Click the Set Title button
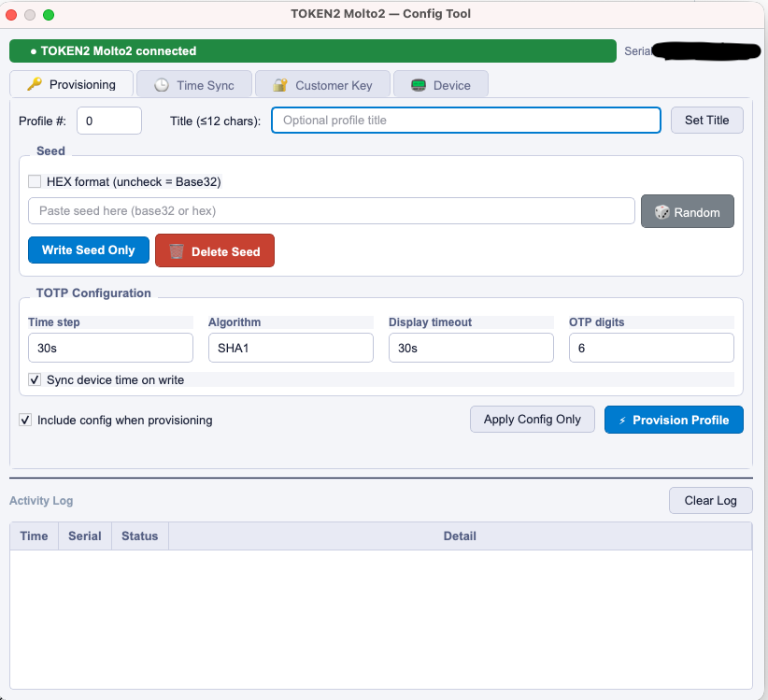Viewport: 768px width, 700px height. coord(706,120)
